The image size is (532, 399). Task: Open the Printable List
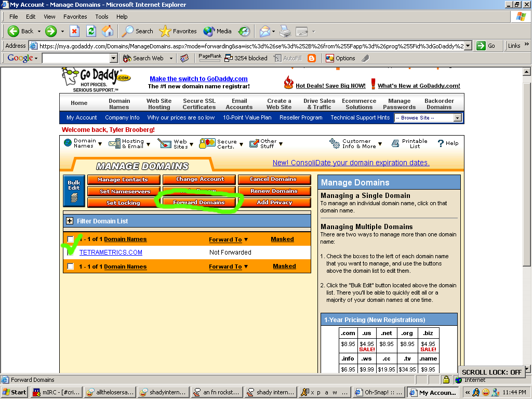tap(409, 143)
